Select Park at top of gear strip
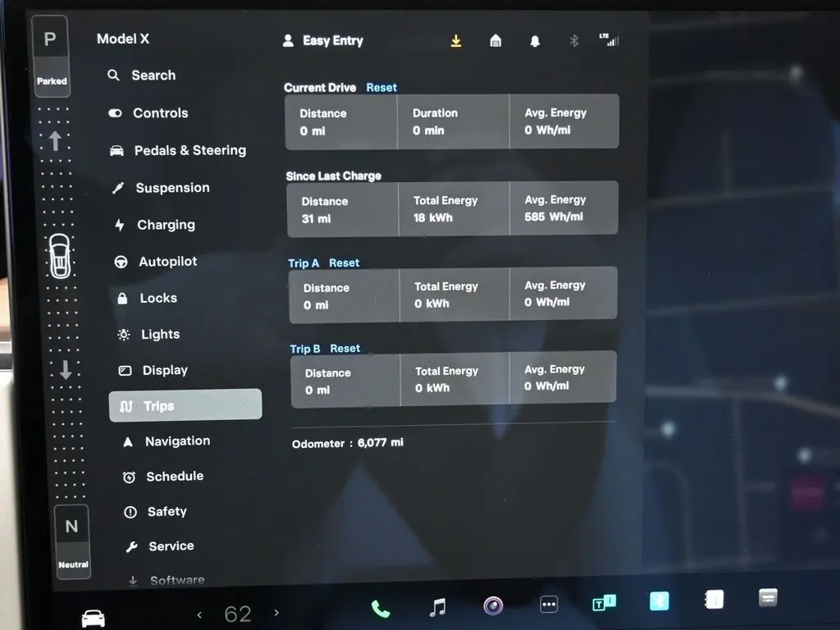 coord(51,57)
